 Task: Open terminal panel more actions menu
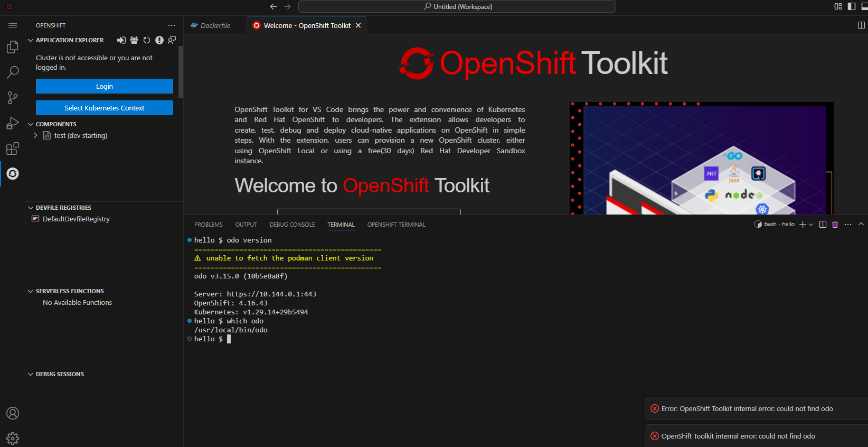(848, 225)
